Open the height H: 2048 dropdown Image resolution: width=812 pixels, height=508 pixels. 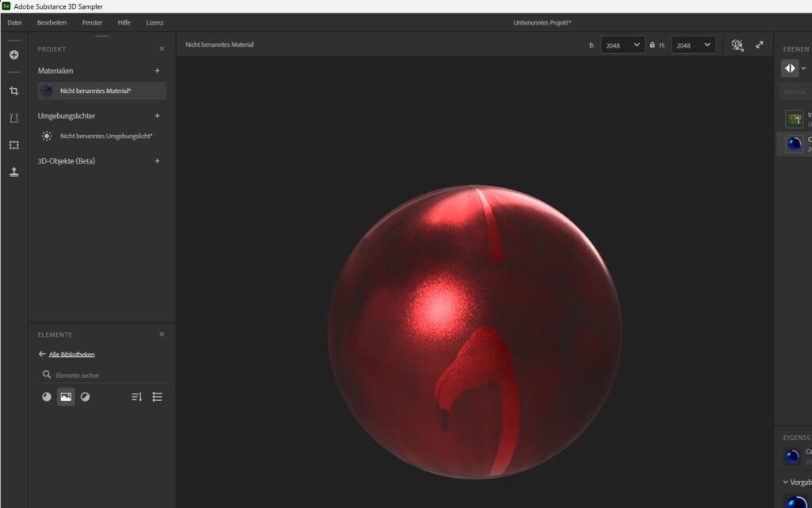(x=693, y=45)
